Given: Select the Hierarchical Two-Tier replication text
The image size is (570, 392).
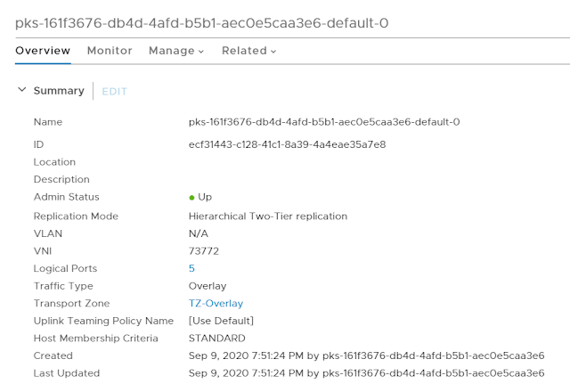Looking at the screenshot, I should [267, 216].
